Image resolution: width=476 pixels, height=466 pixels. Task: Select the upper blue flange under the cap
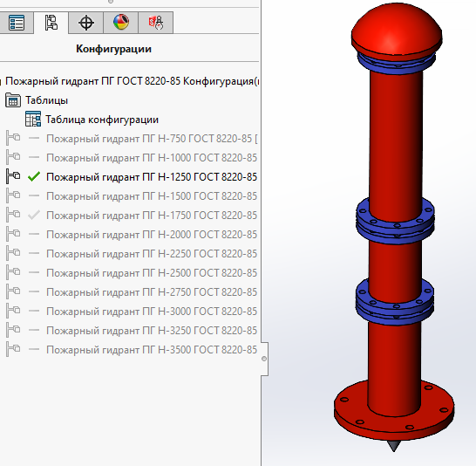click(396, 67)
